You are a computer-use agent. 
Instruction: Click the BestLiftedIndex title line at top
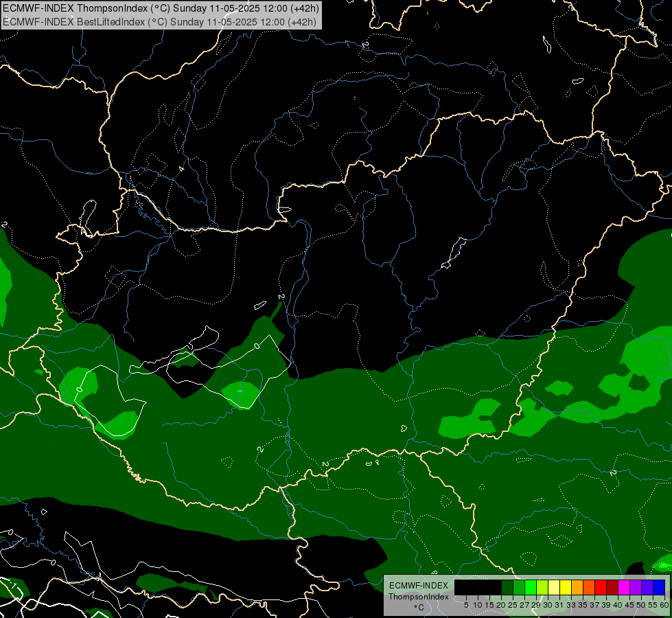(159, 21)
